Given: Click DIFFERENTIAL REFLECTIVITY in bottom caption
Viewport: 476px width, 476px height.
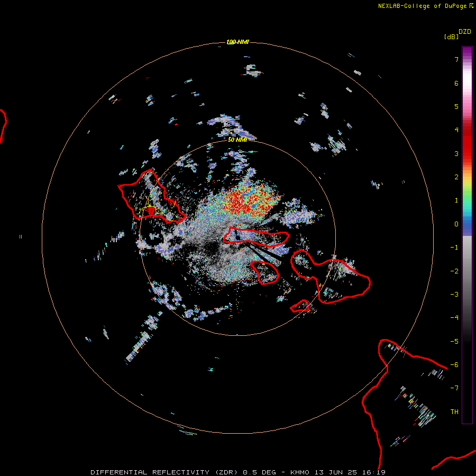Looking at the screenshot, I should (150, 472).
